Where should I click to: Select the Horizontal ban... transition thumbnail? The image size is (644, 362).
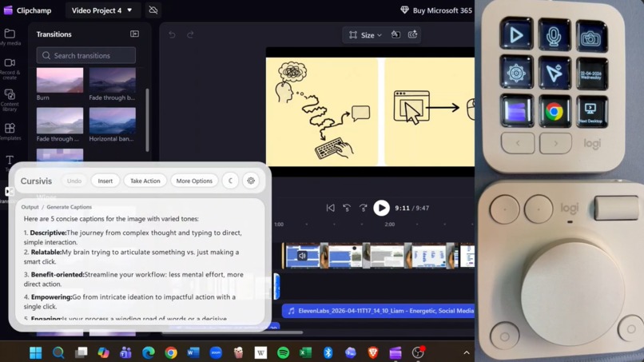click(x=112, y=121)
